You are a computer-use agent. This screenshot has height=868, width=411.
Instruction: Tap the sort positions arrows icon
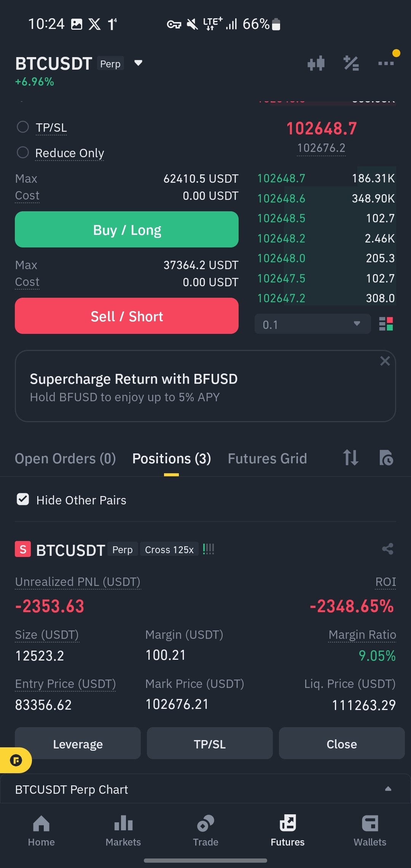coord(350,458)
